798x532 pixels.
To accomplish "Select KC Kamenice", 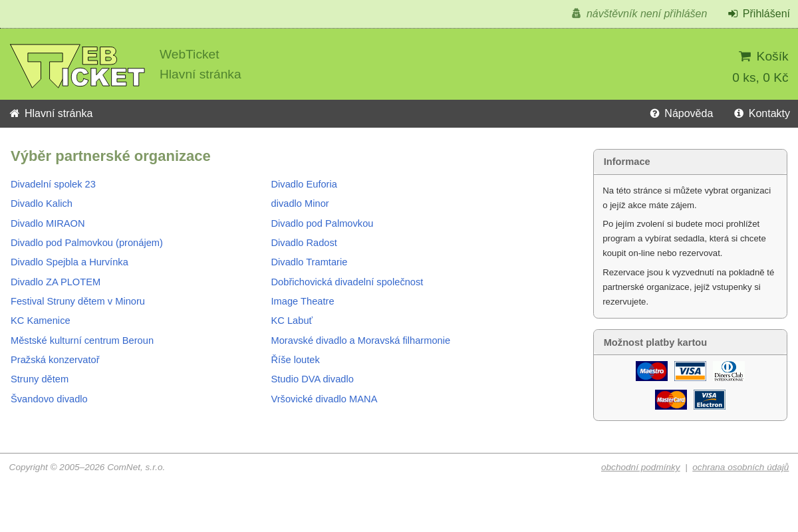I will click(x=41, y=321).
